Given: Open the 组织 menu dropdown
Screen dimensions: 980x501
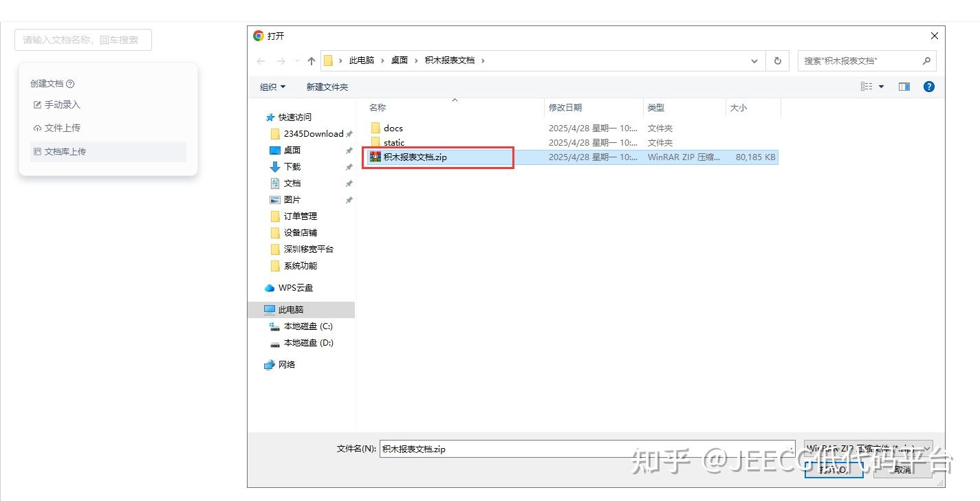Looking at the screenshot, I should click(272, 87).
